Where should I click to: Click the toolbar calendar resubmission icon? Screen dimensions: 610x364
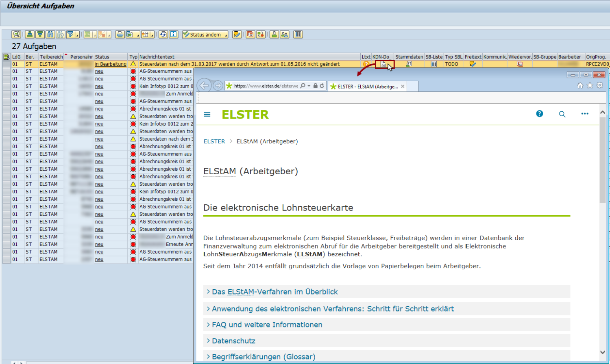tap(251, 35)
